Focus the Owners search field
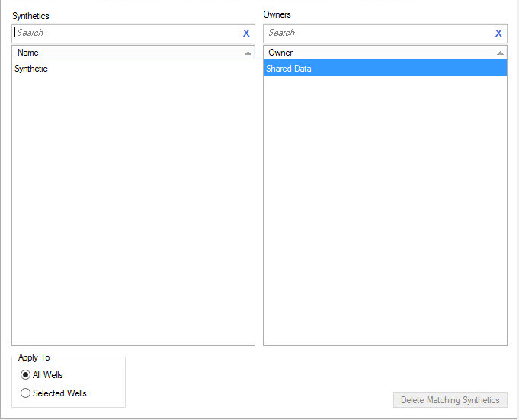This screenshot has width=519, height=420. (x=377, y=34)
